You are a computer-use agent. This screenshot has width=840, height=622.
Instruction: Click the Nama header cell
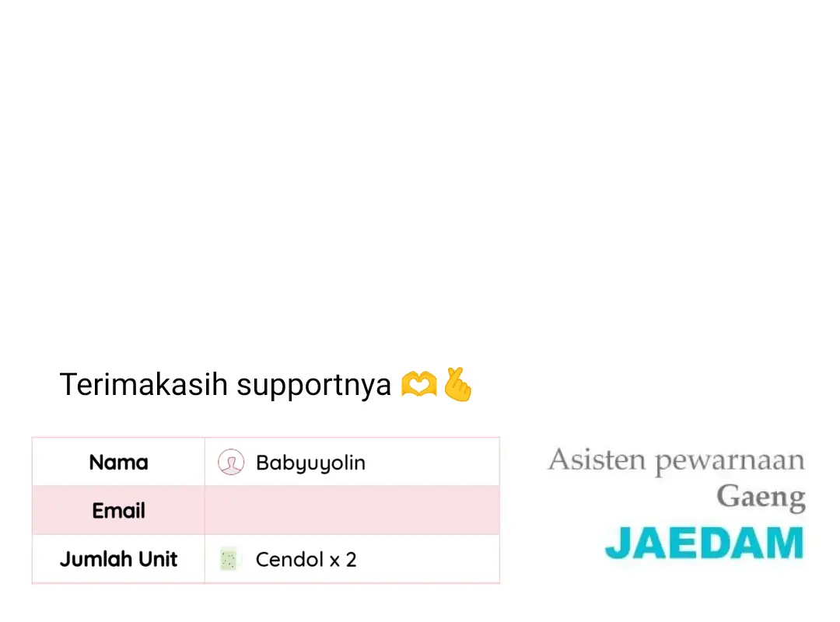click(118, 462)
